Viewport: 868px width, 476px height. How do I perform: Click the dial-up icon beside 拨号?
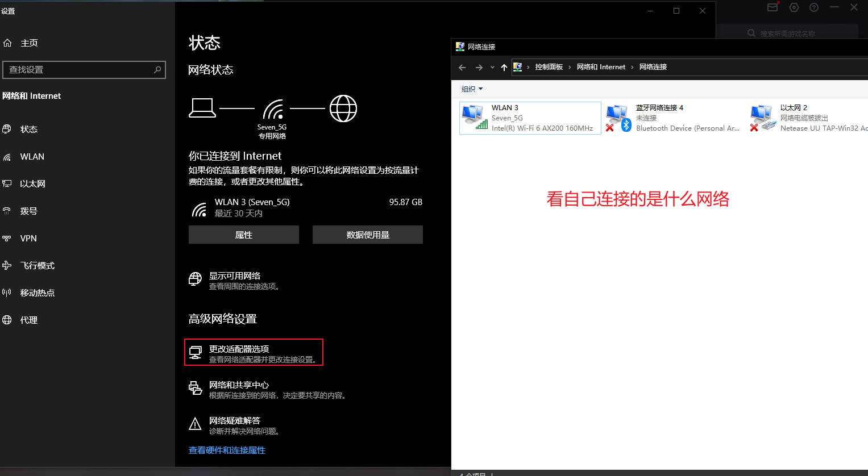[x=7, y=211]
